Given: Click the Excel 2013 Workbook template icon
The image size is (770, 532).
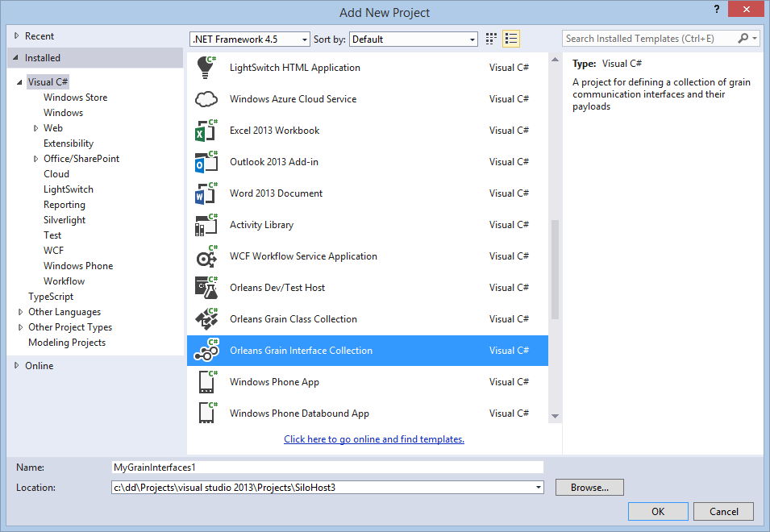Looking at the screenshot, I should point(207,131).
